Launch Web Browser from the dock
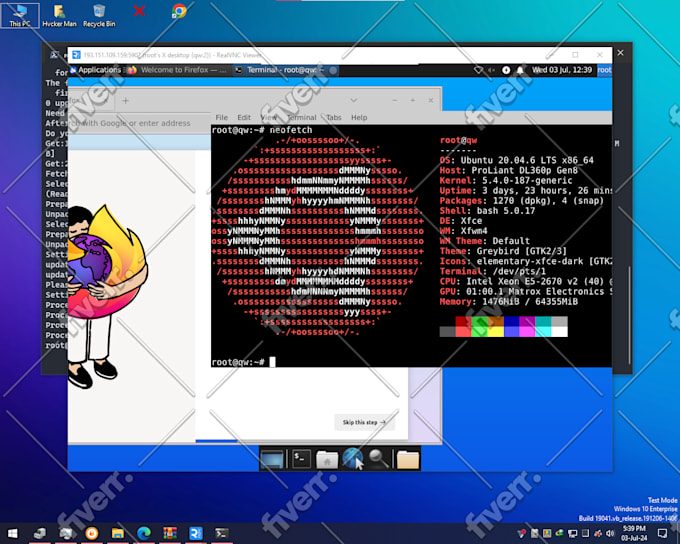 click(x=352, y=459)
